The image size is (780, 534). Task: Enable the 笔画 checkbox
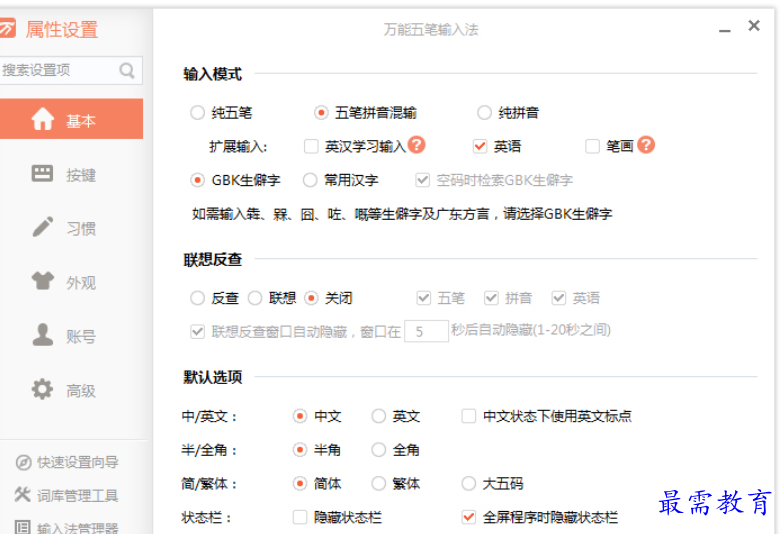coord(592,146)
